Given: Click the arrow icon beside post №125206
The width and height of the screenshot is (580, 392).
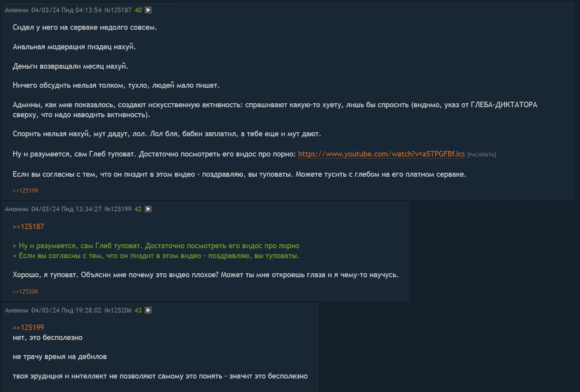Looking at the screenshot, I should (148, 310).
